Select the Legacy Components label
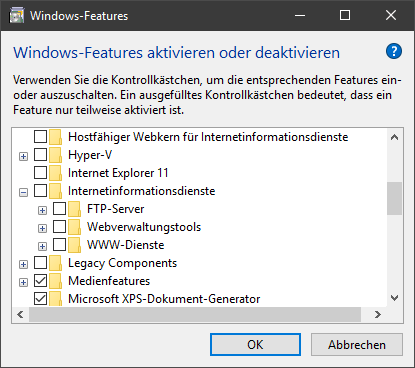415x368 pixels. click(122, 263)
